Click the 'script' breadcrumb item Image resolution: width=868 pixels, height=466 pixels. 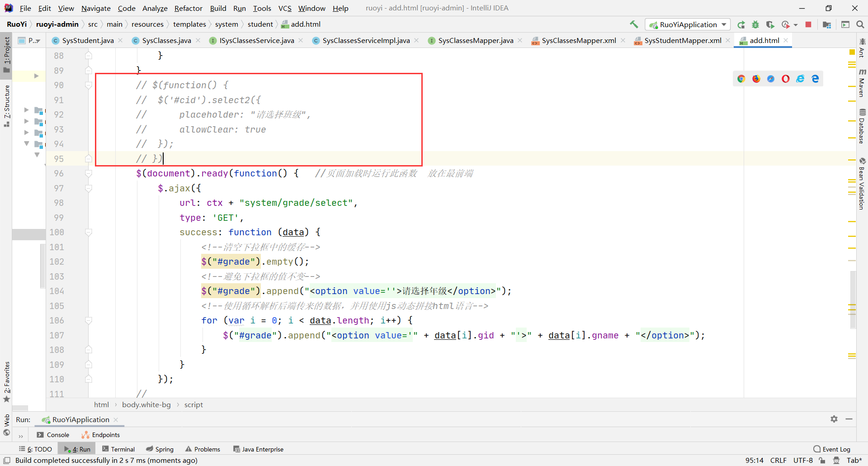tap(193, 405)
